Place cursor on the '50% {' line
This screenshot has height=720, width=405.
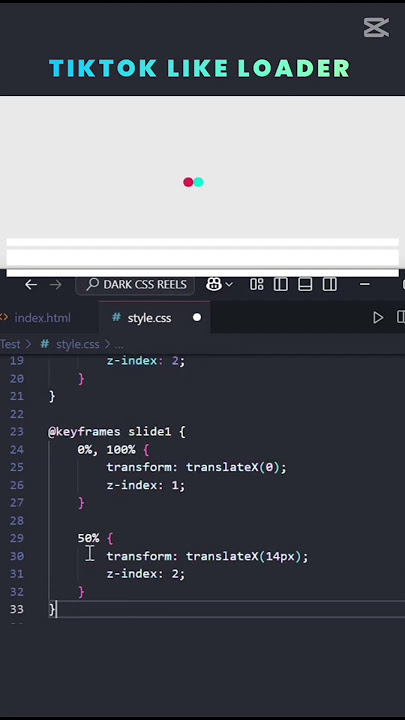tap(95, 538)
